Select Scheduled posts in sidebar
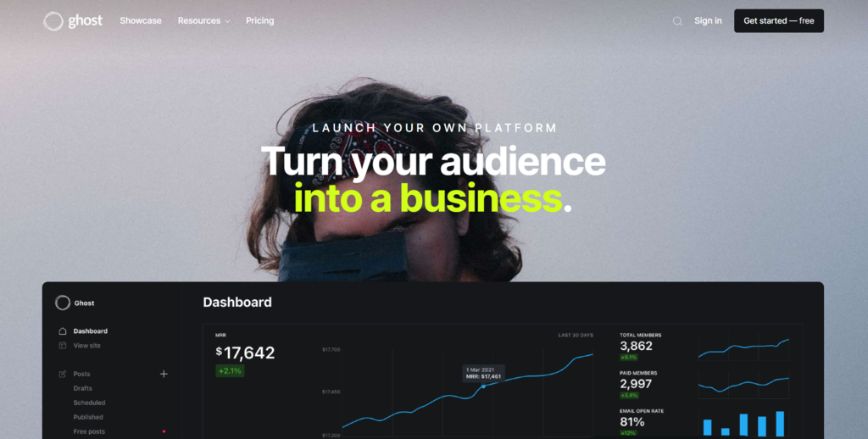This screenshot has height=439, width=868. click(x=89, y=403)
